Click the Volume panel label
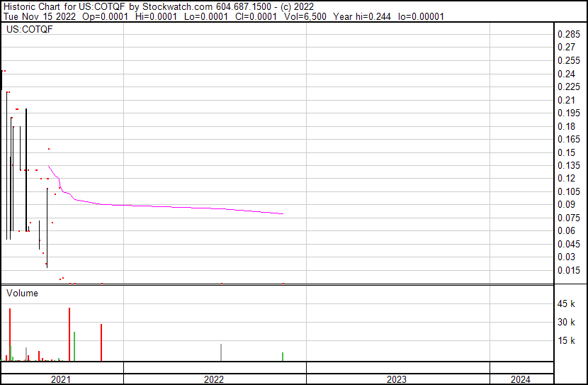The width and height of the screenshot is (588, 385). point(22,293)
